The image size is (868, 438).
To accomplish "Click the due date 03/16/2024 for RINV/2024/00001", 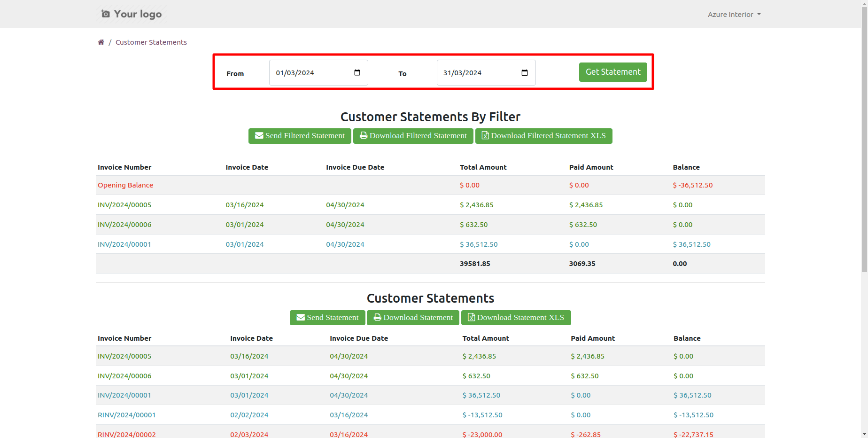I will pyautogui.click(x=349, y=415).
